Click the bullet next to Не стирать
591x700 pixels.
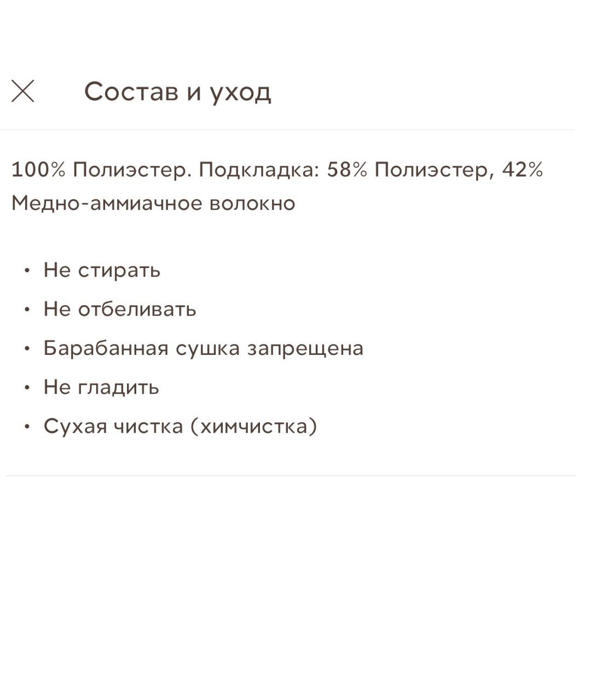tap(26, 270)
